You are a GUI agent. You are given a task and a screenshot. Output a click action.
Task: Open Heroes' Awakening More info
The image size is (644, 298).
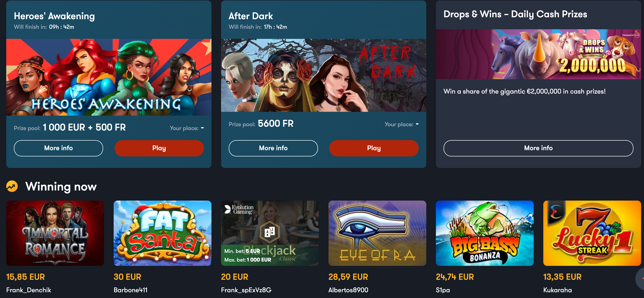click(58, 148)
